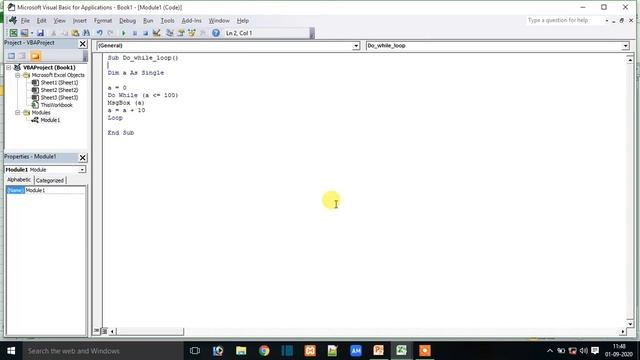Viewport: 640px width, 360px height.
Task: Click the Reset (stop) toolbar icon
Action: 145,33
